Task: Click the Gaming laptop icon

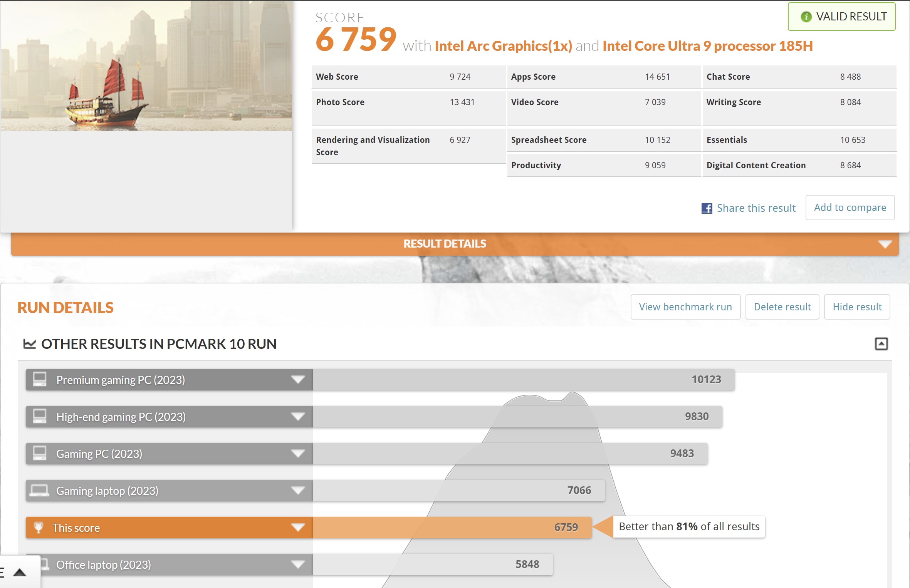Action: [39, 491]
